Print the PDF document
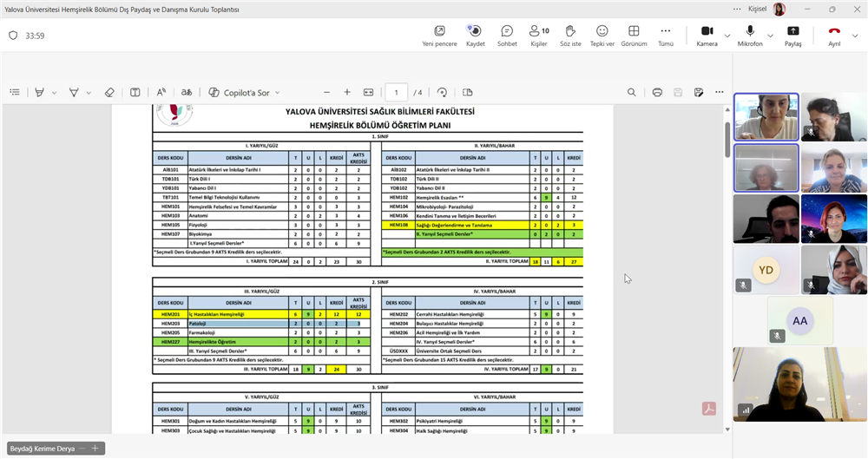The width and height of the screenshot is (868, 459). coord(657,93)
